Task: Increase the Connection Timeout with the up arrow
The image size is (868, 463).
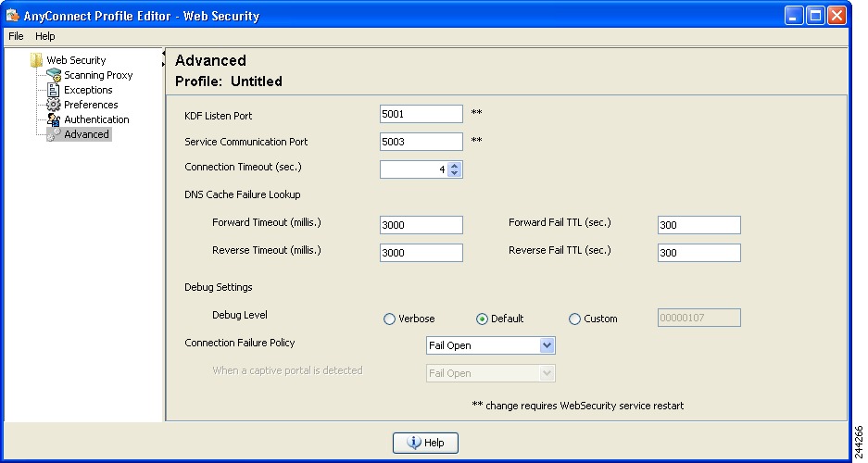Action: point(455,166)
